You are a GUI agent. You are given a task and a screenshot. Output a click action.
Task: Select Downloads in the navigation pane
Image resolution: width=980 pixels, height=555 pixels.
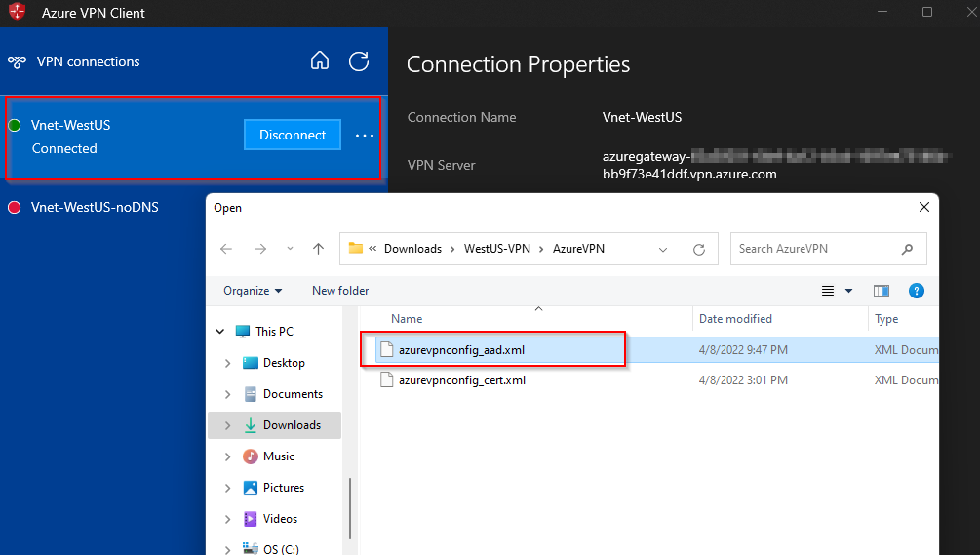click(292, 425)
